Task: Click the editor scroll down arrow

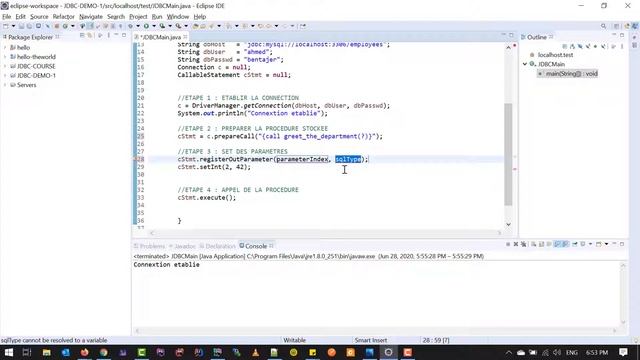Action: coord(508,224)
